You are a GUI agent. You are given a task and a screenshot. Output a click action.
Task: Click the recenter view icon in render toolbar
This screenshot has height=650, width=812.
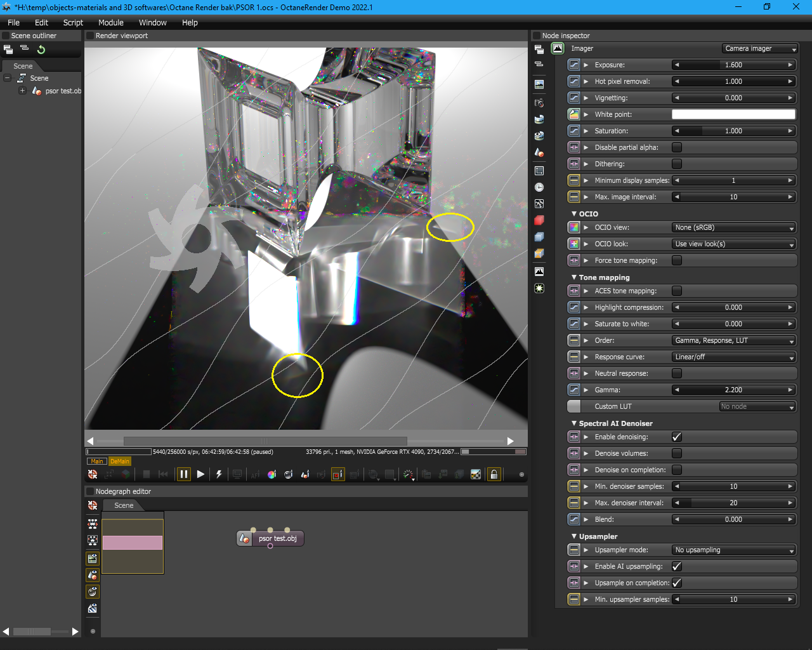click(x=93, y=474)
